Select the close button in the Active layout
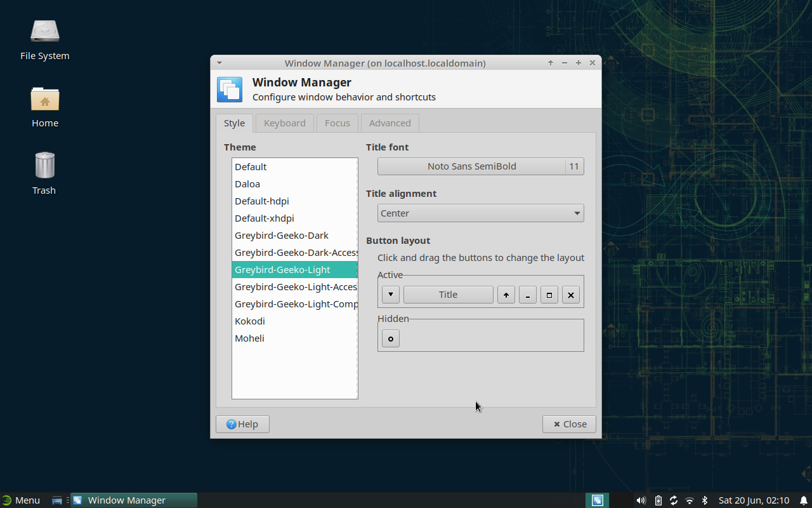 click(x=570, y=294)
